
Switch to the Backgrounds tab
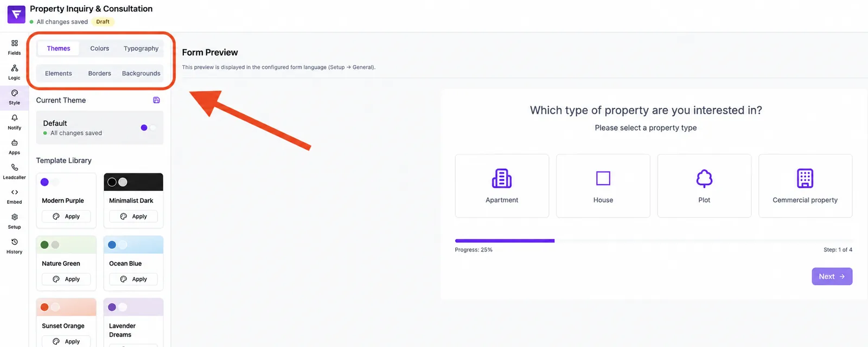click(141, 73)
